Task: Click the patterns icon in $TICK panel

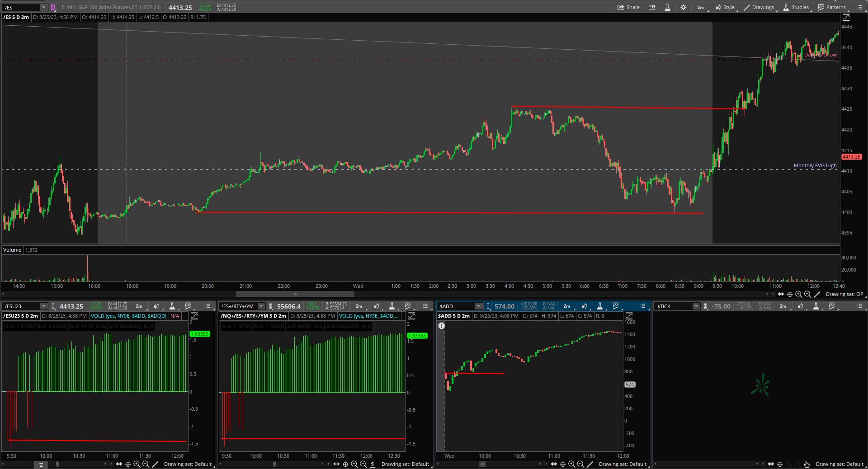Action: pos(831,306)
